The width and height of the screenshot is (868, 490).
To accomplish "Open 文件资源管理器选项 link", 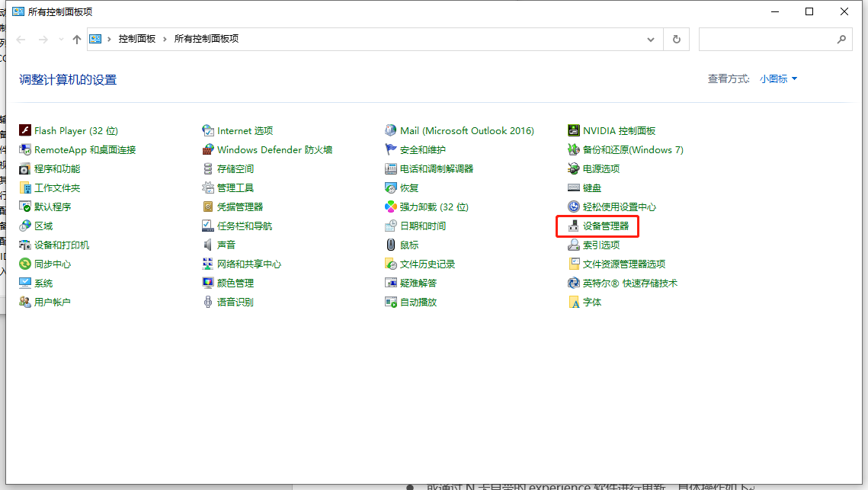I will tap(624, 264).
